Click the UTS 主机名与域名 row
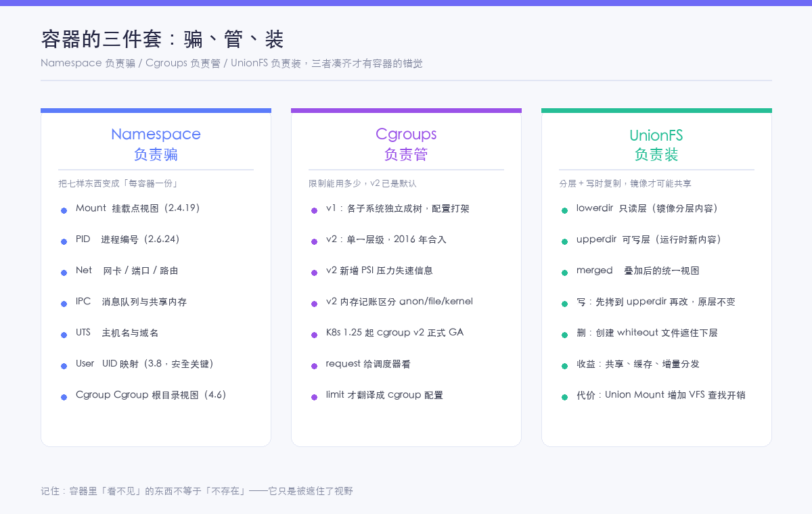 110,333
